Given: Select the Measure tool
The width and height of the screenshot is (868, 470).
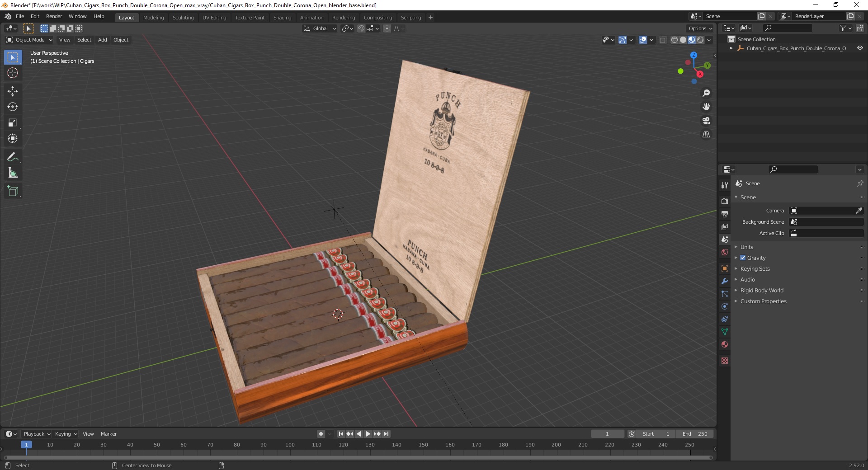Looking at the screenshot, I should coord(13,173).
